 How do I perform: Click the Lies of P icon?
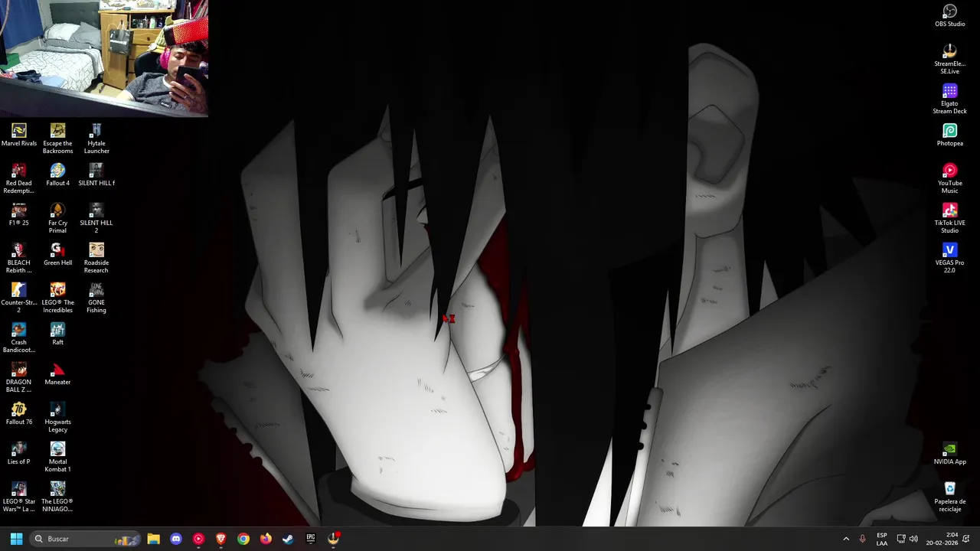tap(19, 454)
